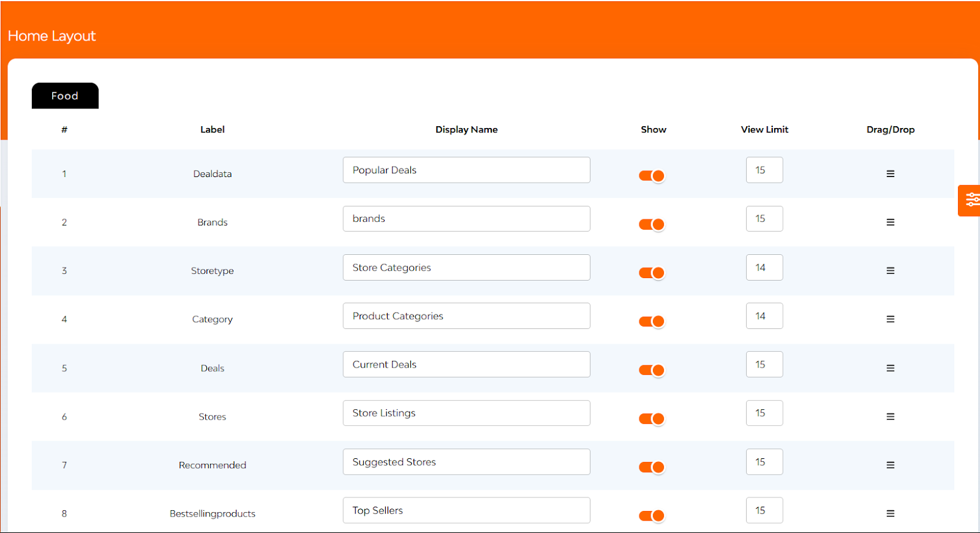Grab drag handle for Recommended row
980x533 pixels.
890,465
